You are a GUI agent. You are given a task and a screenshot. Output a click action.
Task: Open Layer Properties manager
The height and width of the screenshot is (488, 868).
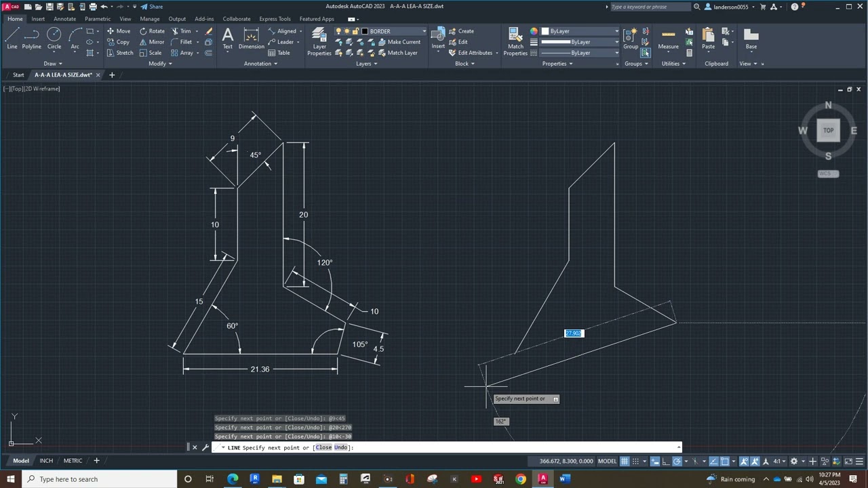319,41
